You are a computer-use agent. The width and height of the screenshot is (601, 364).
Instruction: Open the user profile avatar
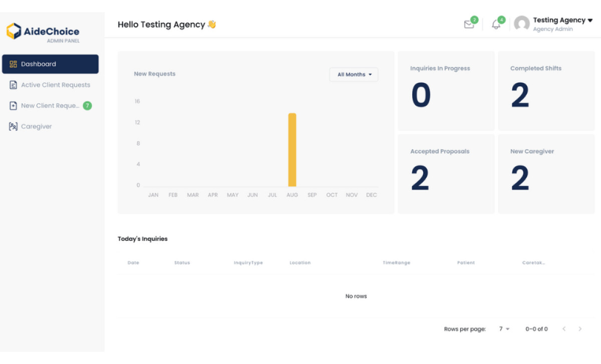(521, 23)
